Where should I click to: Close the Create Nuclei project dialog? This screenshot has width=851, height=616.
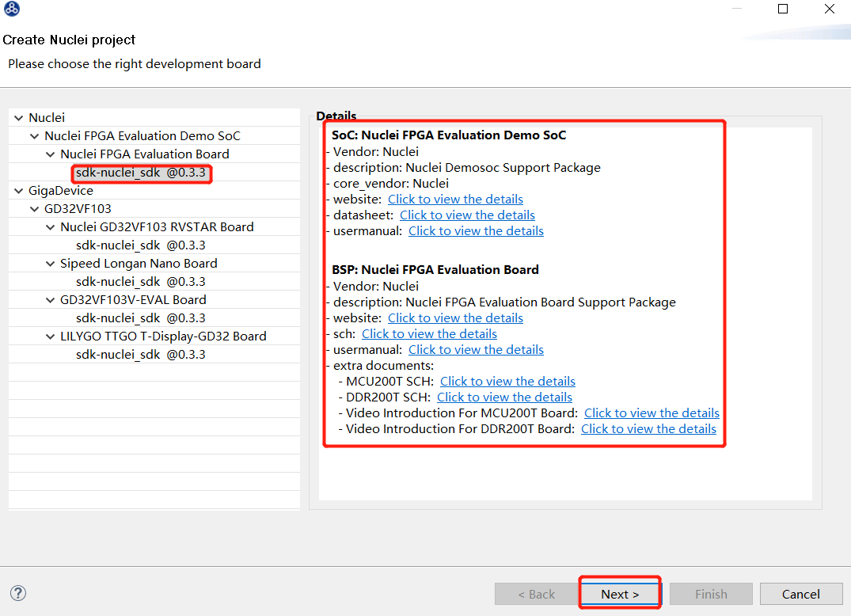830,9
